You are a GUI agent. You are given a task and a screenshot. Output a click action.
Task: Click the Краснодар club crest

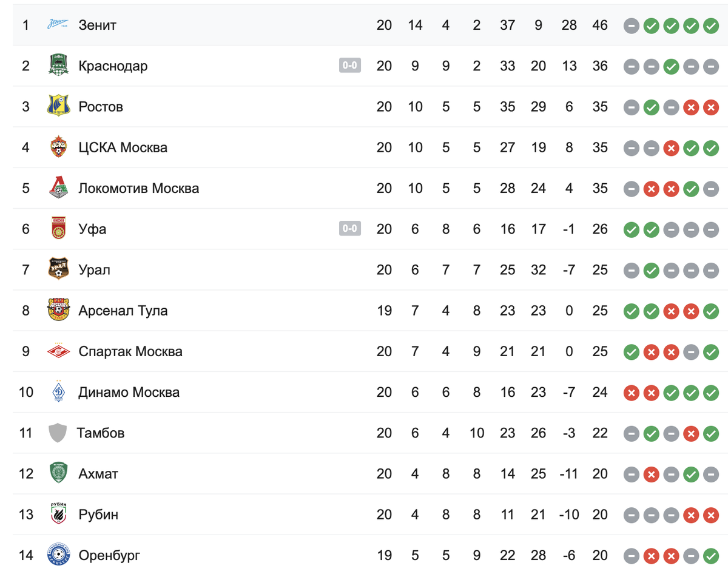pos(58,66)
